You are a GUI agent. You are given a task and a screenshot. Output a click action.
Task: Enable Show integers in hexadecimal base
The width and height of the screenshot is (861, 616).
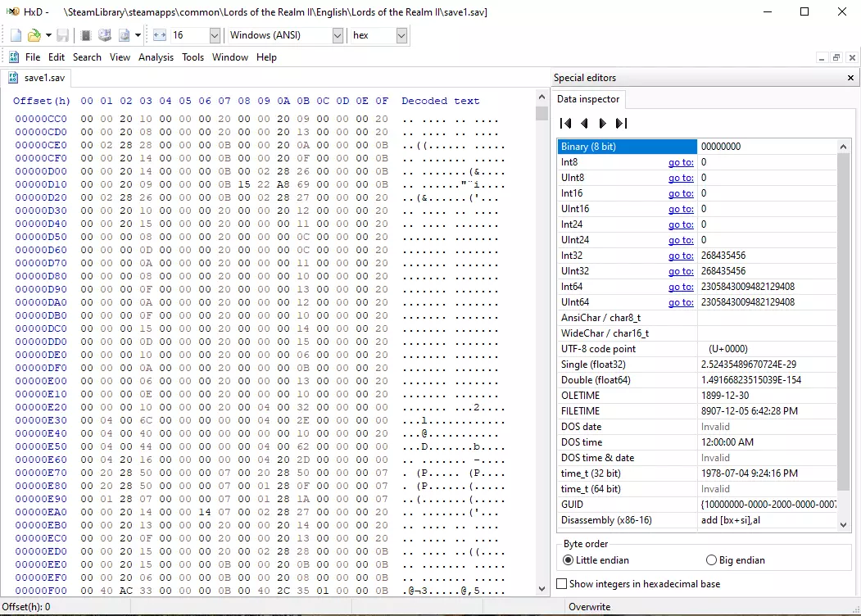pos(562,583)
